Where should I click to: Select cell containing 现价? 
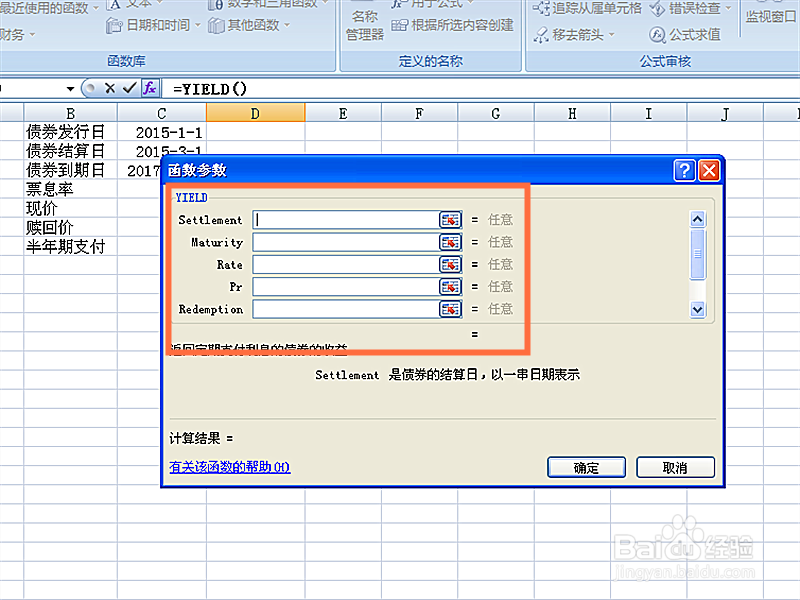70,209
